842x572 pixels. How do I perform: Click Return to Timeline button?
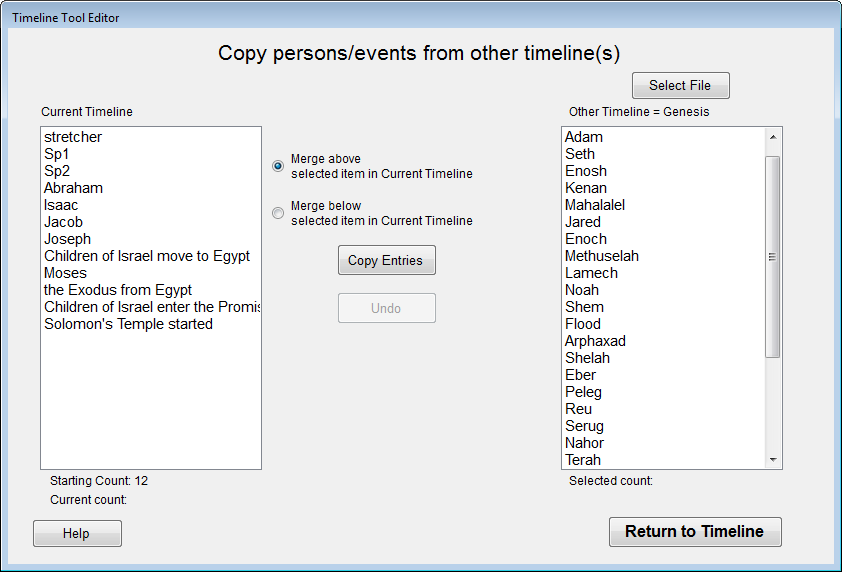(694, 532)
